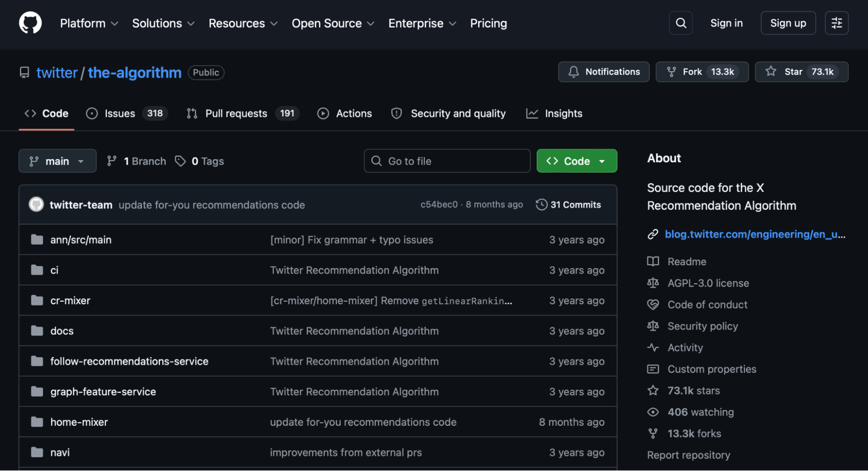Fork the repository with Fork button

point(702,72)
